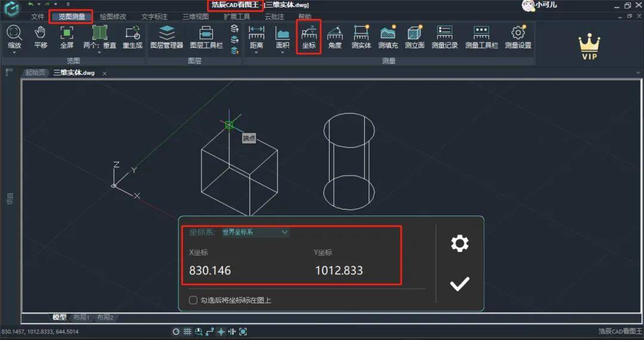The width and height of the screenshot is (644, 340).
Task: Switch to the 布局1 layout tab
Action: [81, 317]
